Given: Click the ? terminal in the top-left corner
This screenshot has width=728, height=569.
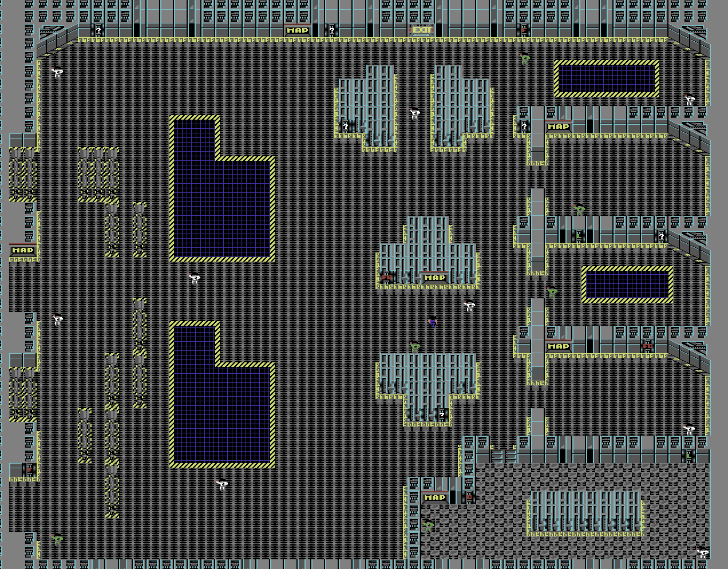Looking at the screenshot, I should (98, 30).
